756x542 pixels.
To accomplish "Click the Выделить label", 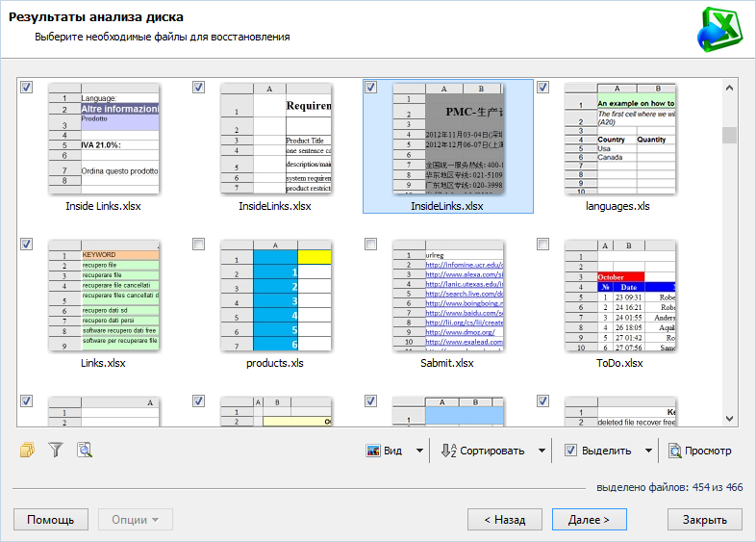I will pyautogui.click(x=606, y=451).
